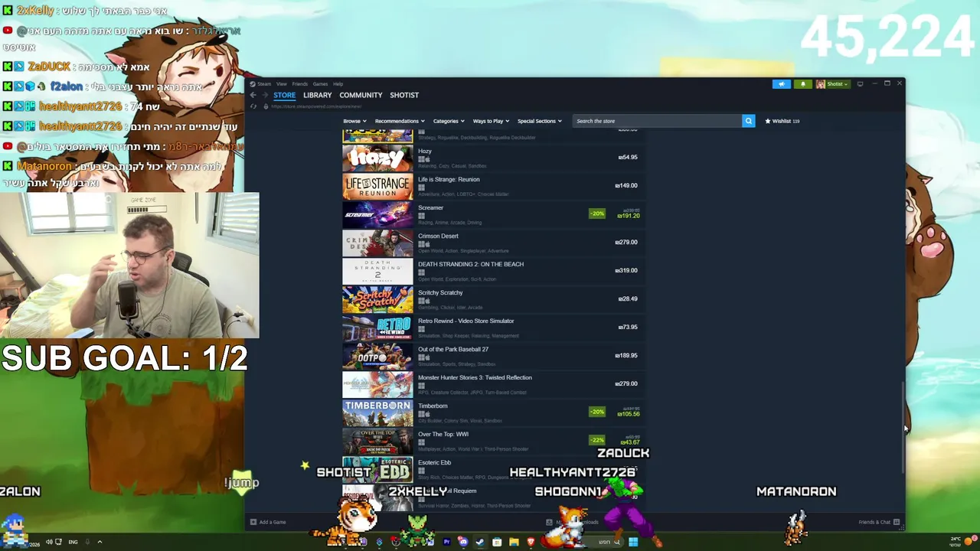Open the View menu
The image size is (980, 551).
[x=282, y=84]
